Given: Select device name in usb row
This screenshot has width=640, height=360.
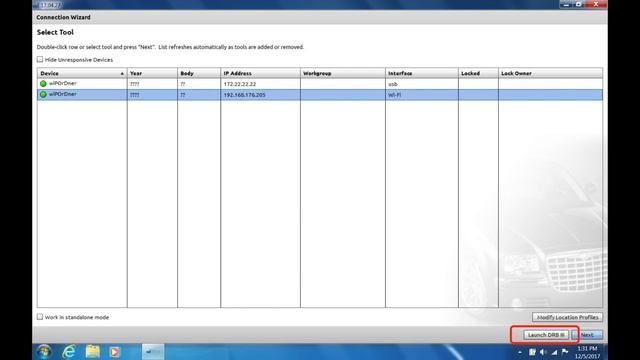Looking at the screenshot, I should click(x=62, y=83).
